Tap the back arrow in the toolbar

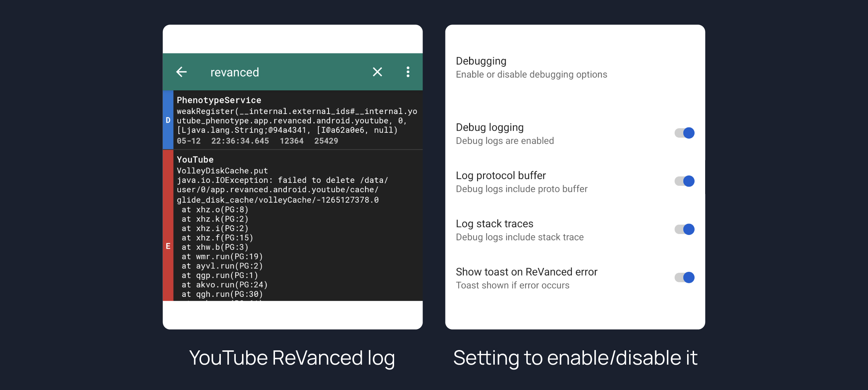[182, 72]
